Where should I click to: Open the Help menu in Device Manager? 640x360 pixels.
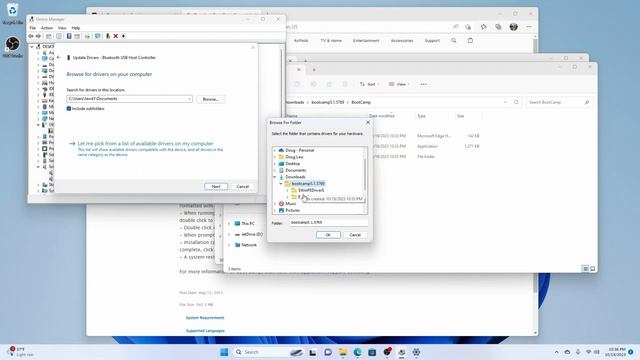(x=76, y=28)
